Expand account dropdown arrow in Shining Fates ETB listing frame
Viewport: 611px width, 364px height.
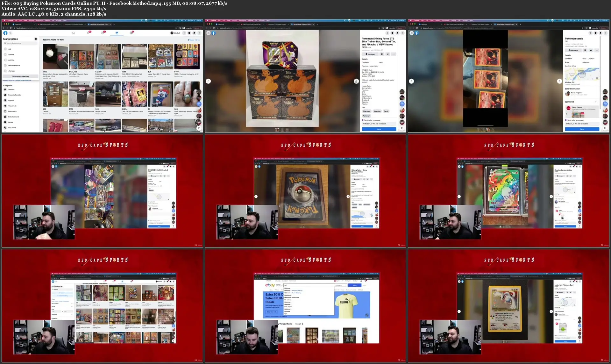(402, 33)
